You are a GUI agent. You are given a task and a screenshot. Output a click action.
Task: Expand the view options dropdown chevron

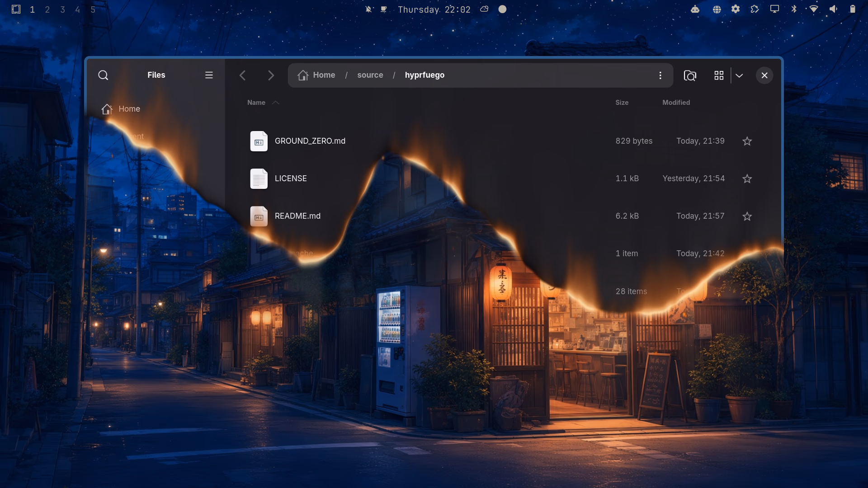coord(739,75)
